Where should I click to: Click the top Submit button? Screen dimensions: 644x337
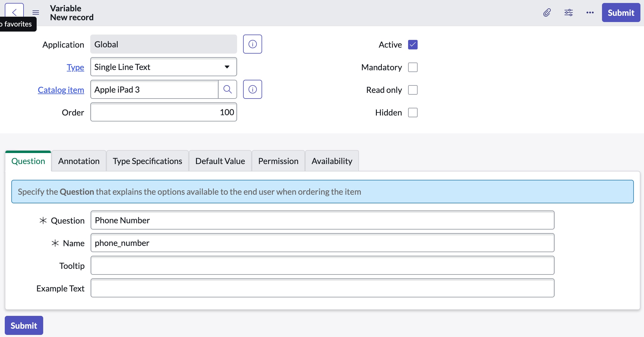point(621,13)
